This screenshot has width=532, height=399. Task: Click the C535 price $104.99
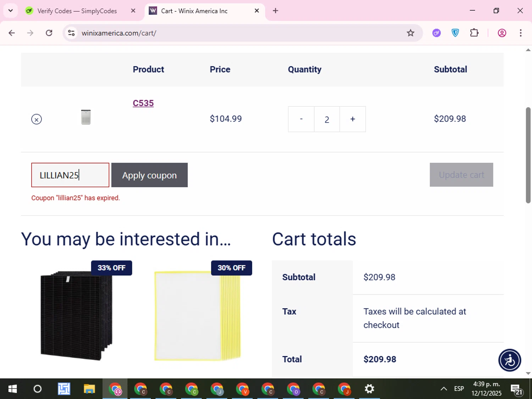click(226, 119)
